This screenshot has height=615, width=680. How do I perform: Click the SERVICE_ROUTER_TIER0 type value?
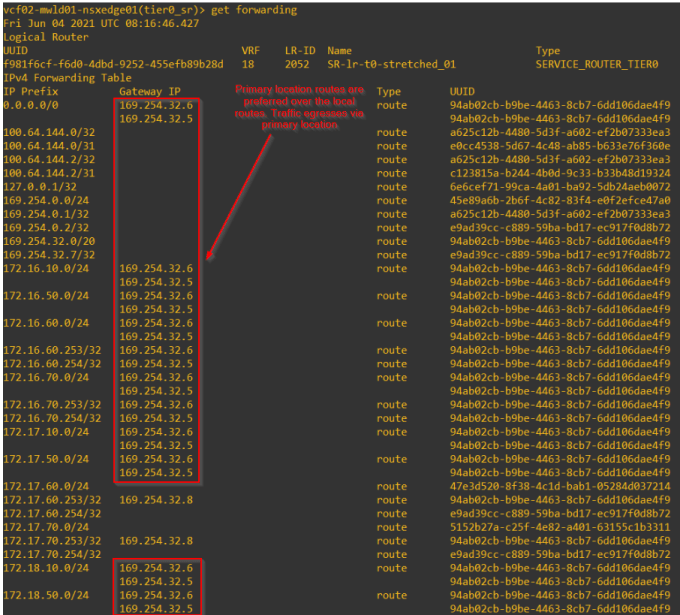point(597,65)
